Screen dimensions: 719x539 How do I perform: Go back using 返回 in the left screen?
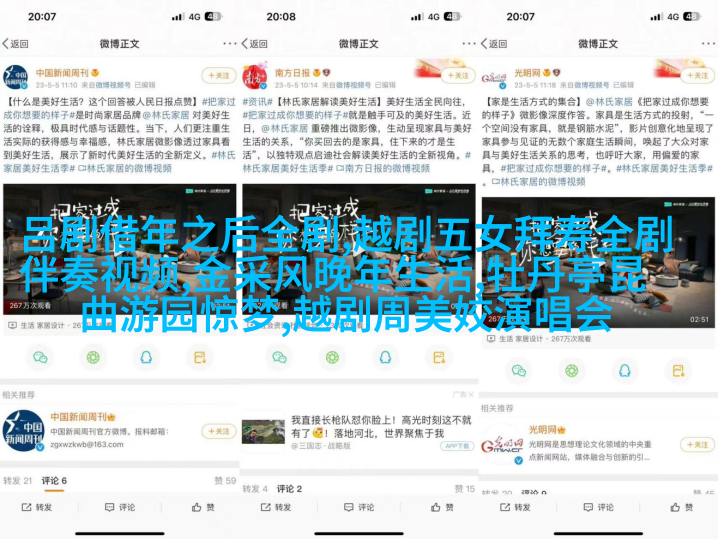(x=16, y=44)
